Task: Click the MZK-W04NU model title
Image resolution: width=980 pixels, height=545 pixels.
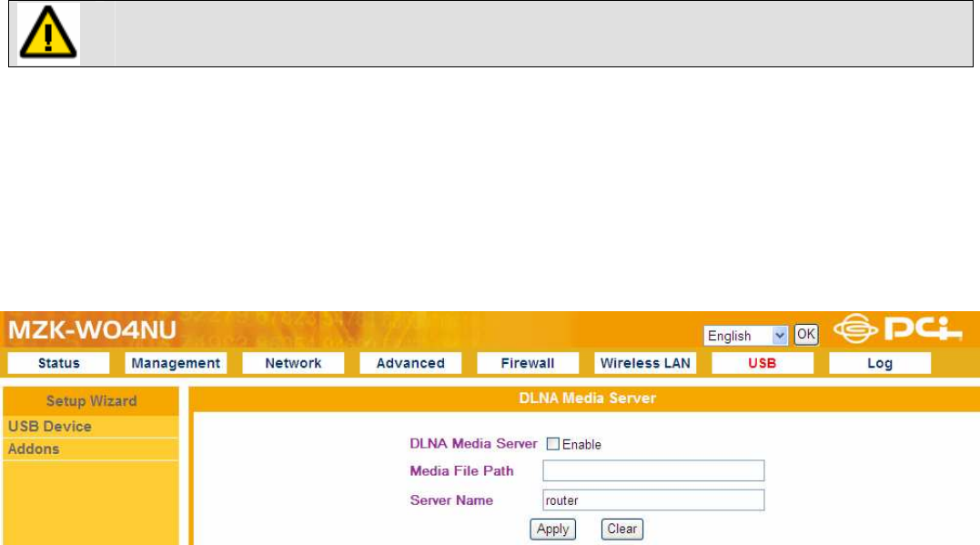Action: click(92, 330)
